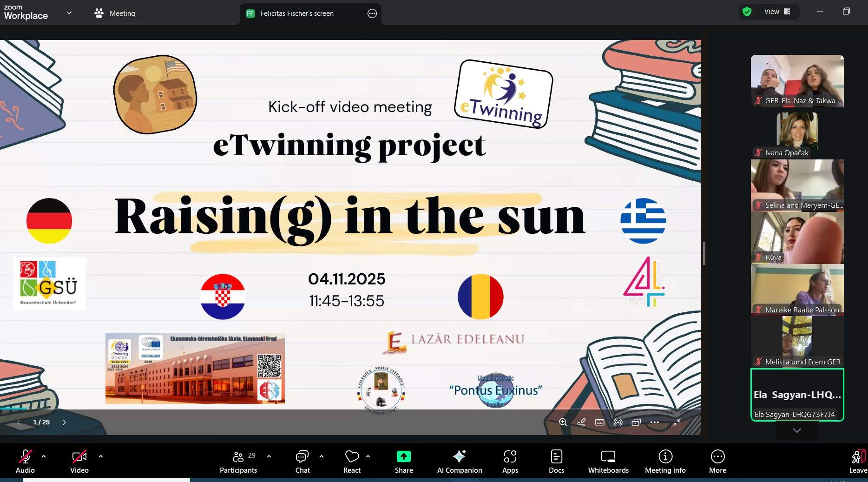
Task: Unmute microphone with Audio button
Action: (x=25, y=462)
